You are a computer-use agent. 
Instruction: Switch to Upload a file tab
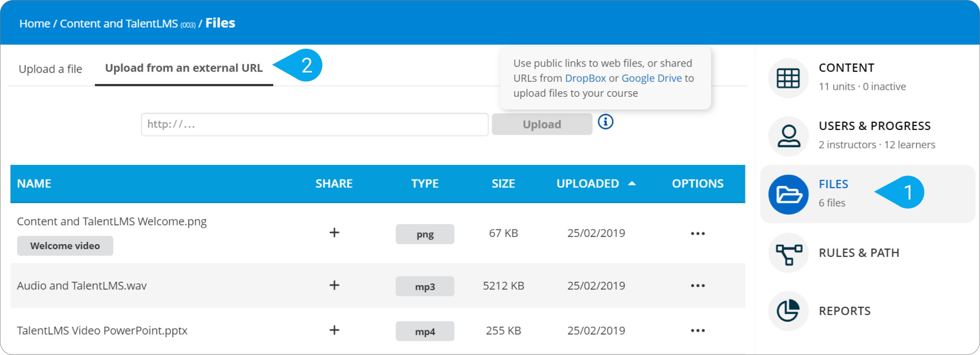point(50,69)
